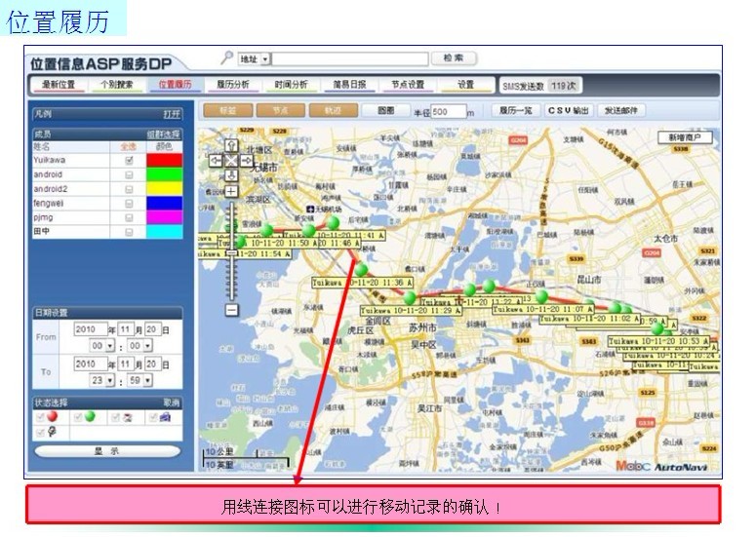Image resolution: width=756 pixels, height=537 pixels.
Task: Click the CSV输出 button
Action: click(568, 111)
